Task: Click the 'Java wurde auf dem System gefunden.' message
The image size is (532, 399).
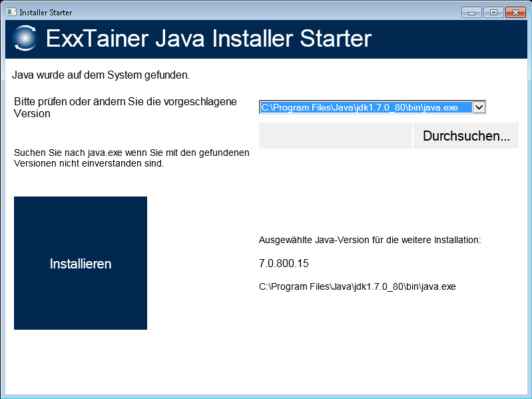Action: coord(101,75)
